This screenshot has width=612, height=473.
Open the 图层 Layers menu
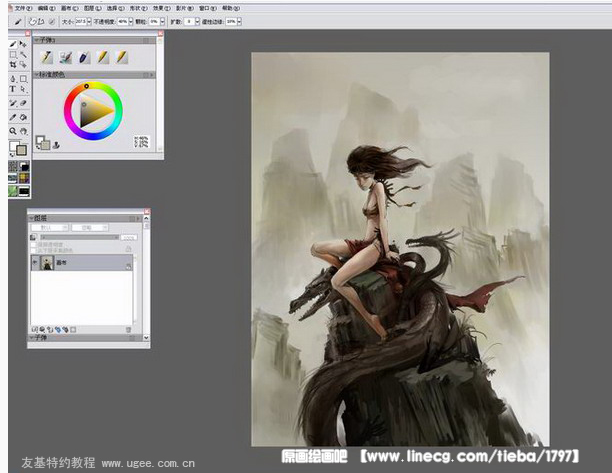[x=93, y=8]
